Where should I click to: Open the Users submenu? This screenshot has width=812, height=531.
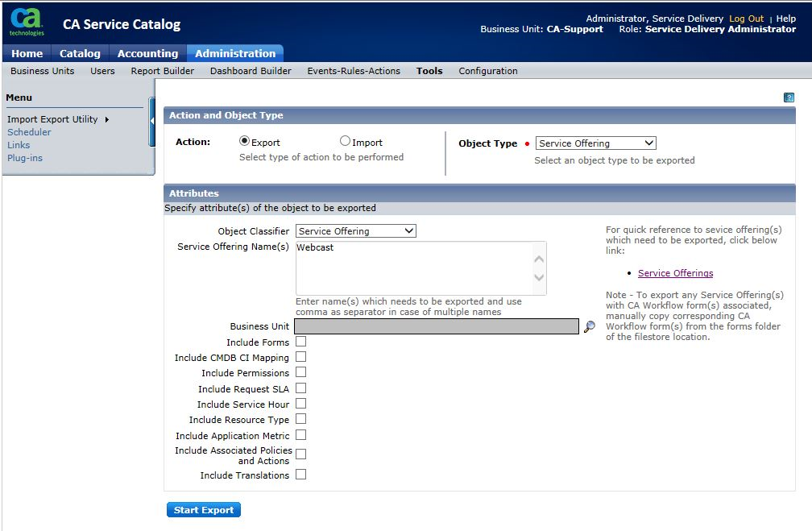102,71
